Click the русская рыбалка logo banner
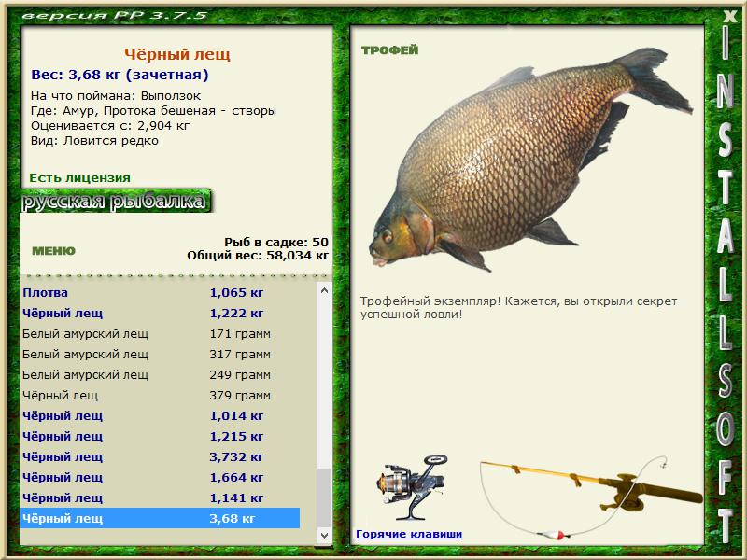Viewport: 747px width, 560px height. pyautogui.click(x=115, y=201)
